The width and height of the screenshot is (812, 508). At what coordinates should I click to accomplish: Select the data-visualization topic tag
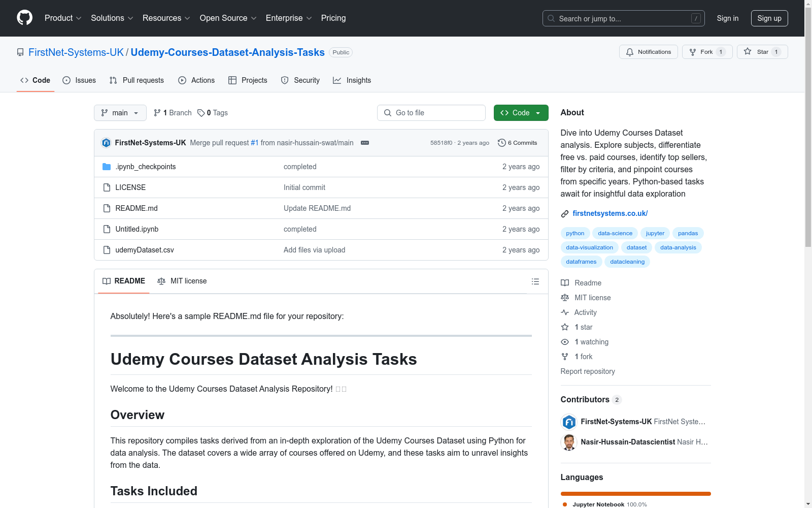click(589, 247)
